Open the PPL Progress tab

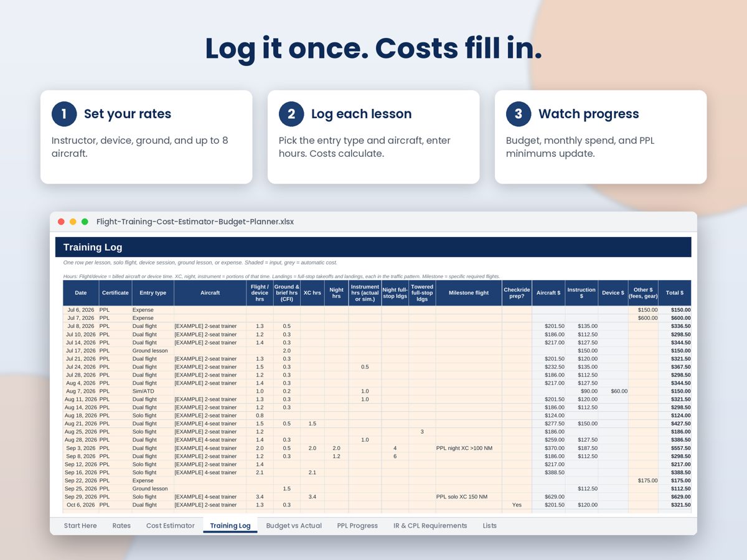coord(357,526)
